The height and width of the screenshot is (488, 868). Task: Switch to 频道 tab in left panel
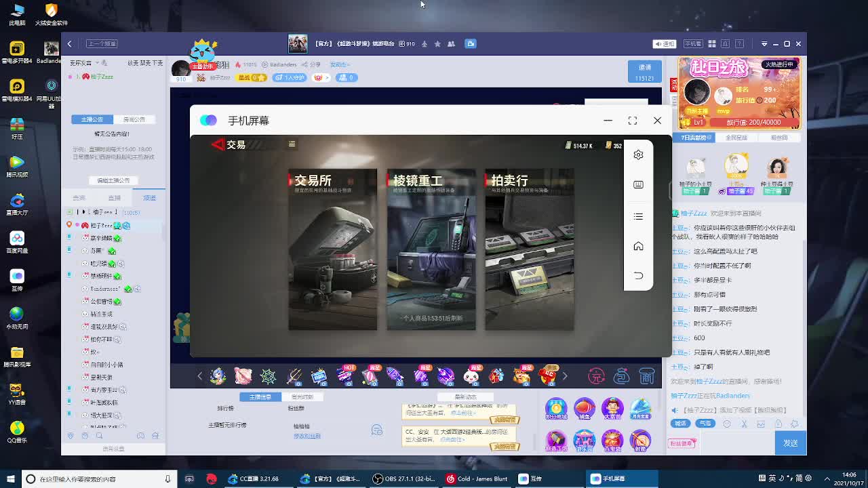(149, 198)
